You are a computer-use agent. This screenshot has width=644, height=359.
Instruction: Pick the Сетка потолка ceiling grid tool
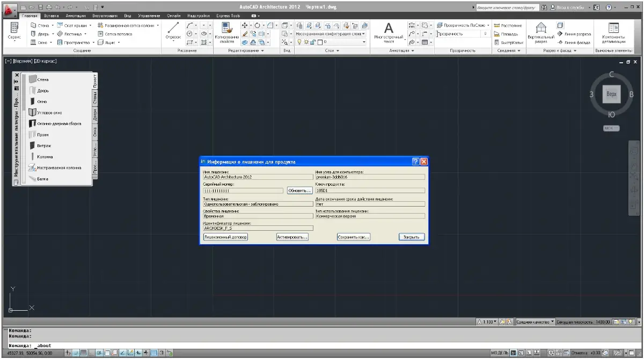click(115, 33)
